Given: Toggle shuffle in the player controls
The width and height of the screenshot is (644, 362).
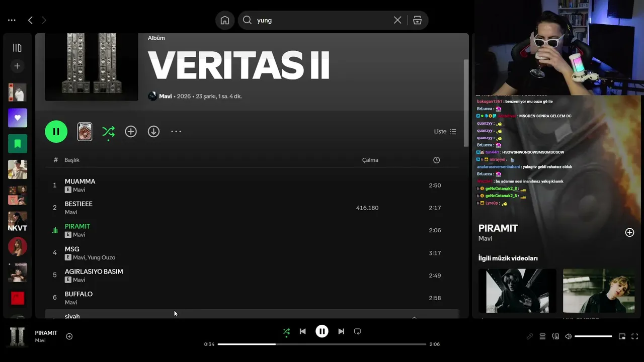Looking at the screenshot, I should (x=286, y=331).
